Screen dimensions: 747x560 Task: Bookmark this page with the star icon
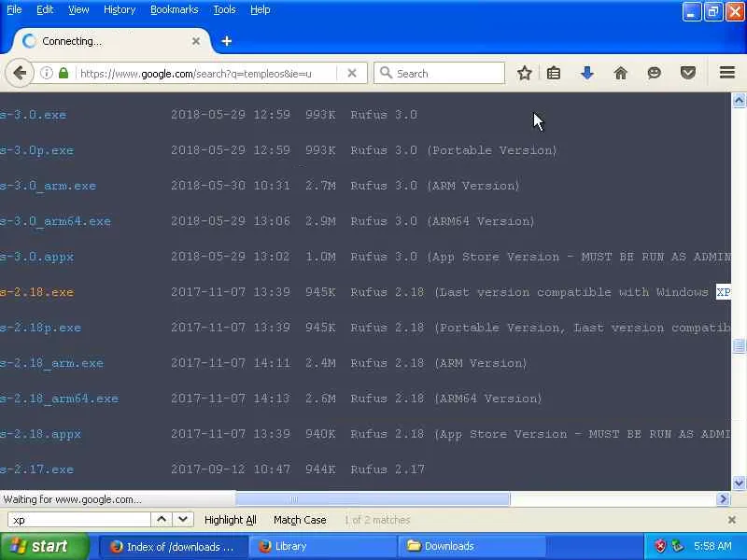(525, 73)
